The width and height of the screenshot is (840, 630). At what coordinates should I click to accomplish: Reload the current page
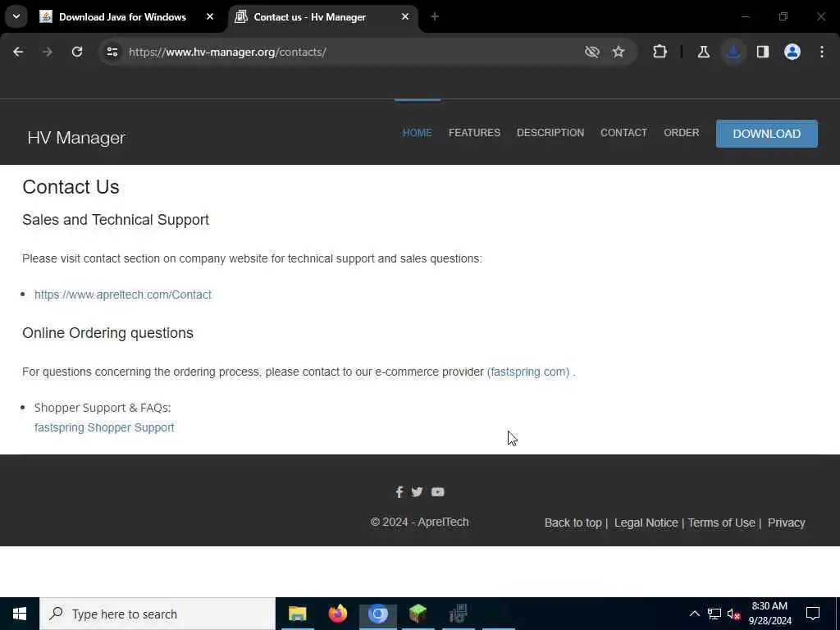pyautogui.click(x=77, y=52)
